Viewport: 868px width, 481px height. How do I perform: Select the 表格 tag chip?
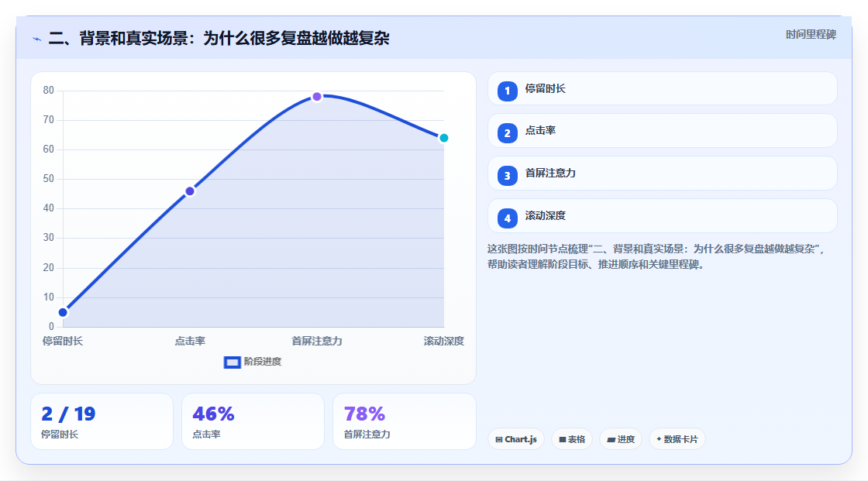coord(572,439)
